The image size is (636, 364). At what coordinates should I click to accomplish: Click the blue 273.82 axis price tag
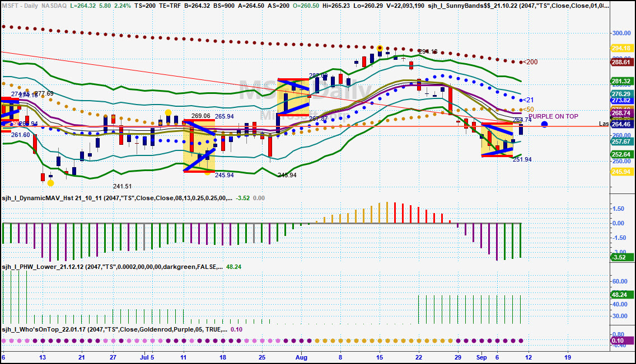coord(621,101)
